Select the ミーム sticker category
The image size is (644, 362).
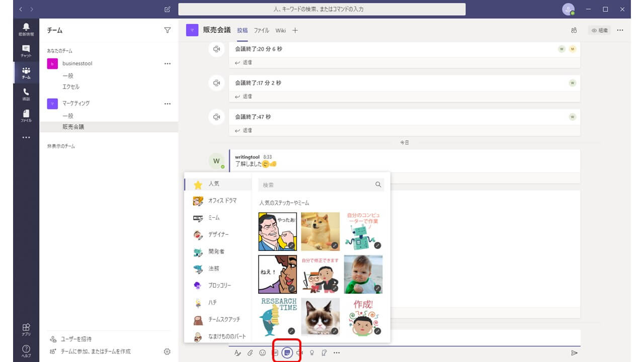[214, 218]
